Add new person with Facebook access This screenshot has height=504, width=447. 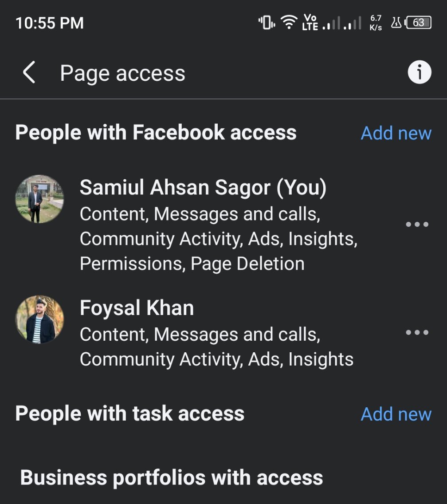(x=396, y=133)
